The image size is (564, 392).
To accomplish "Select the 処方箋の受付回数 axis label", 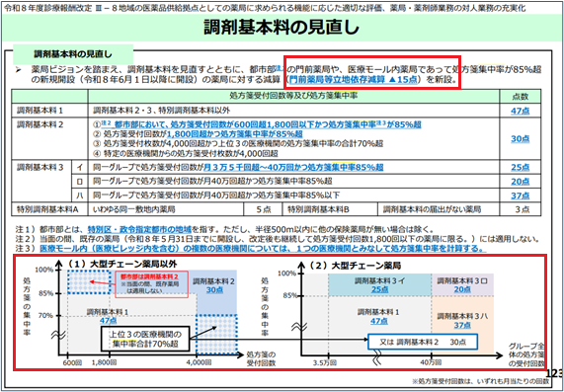I will (x=261, y=357).
